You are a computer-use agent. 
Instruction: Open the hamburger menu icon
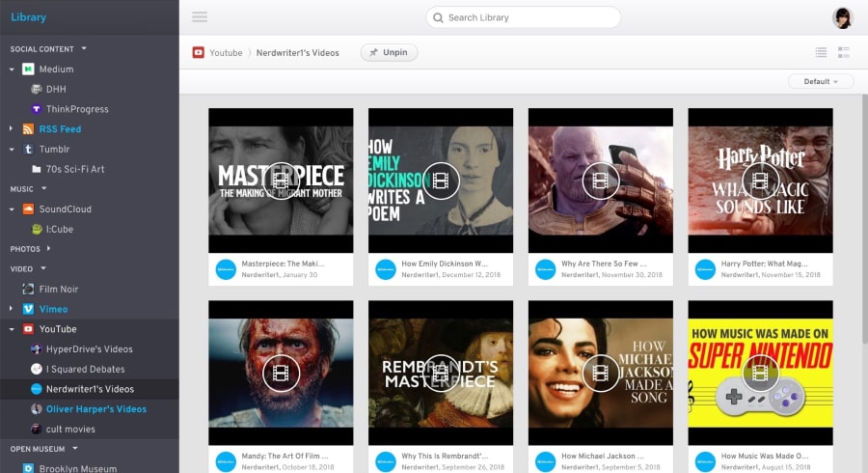[x=200, y=17]
